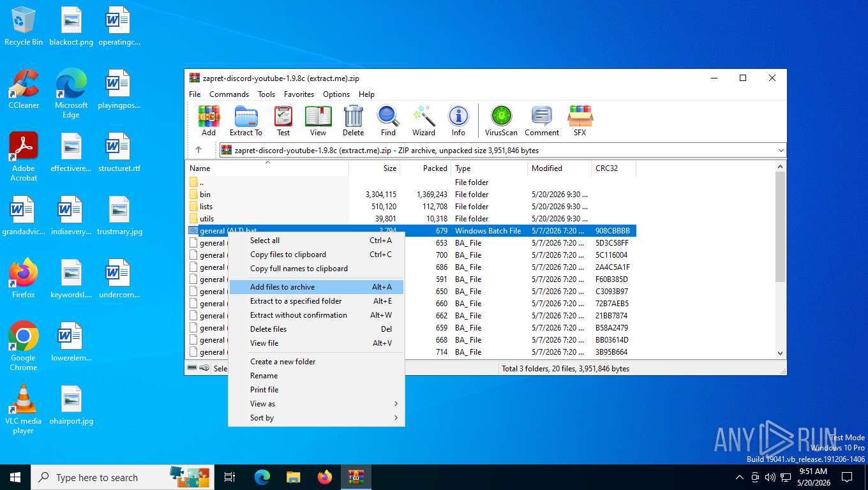Click the Comment toolbar icon
This screenshot has height=490, width=868.
542,121
